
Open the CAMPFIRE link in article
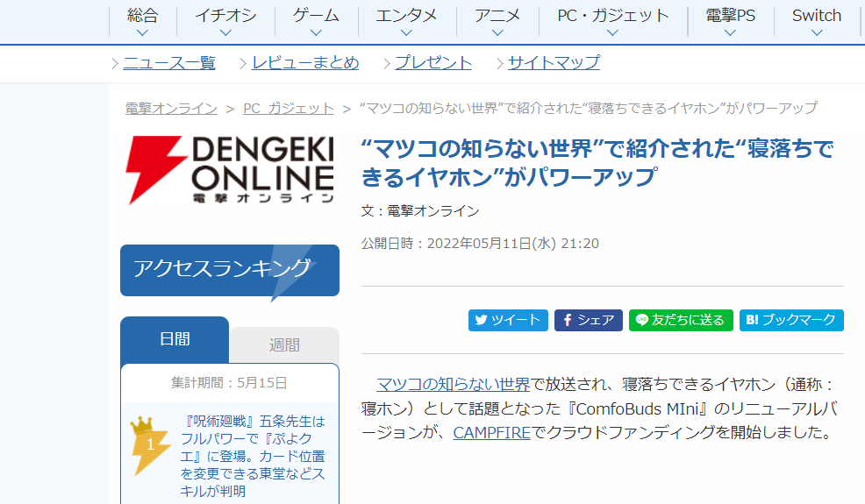(491, 433)
